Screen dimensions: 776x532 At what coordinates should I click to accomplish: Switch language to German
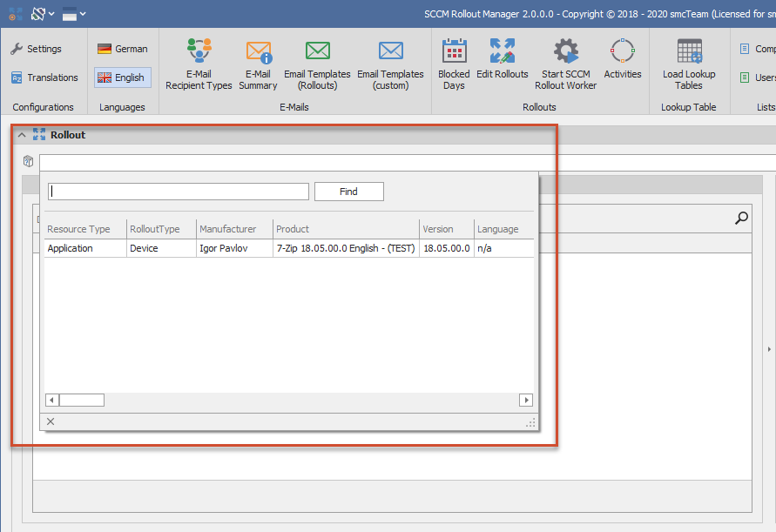122,49
